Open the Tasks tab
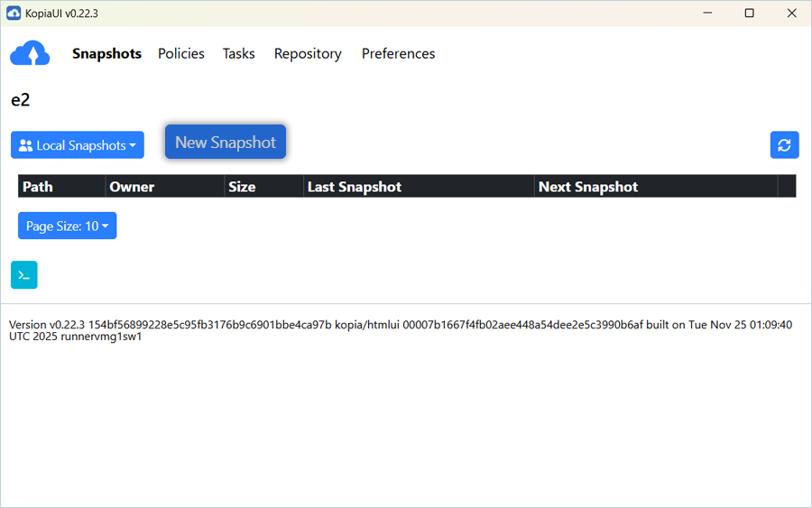Image resolution: width=812 pixels, height=508 pixels. click(x=239, y=54)
